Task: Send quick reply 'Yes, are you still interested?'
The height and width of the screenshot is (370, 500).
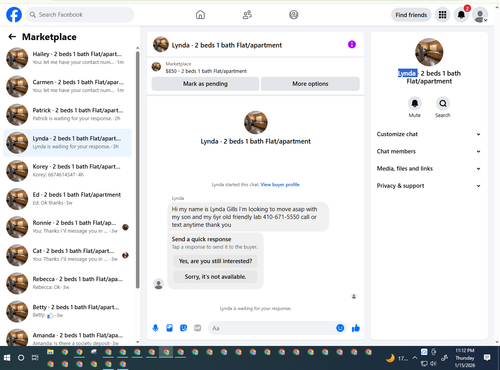Action: pyautogui.click(x=215, y=261)
